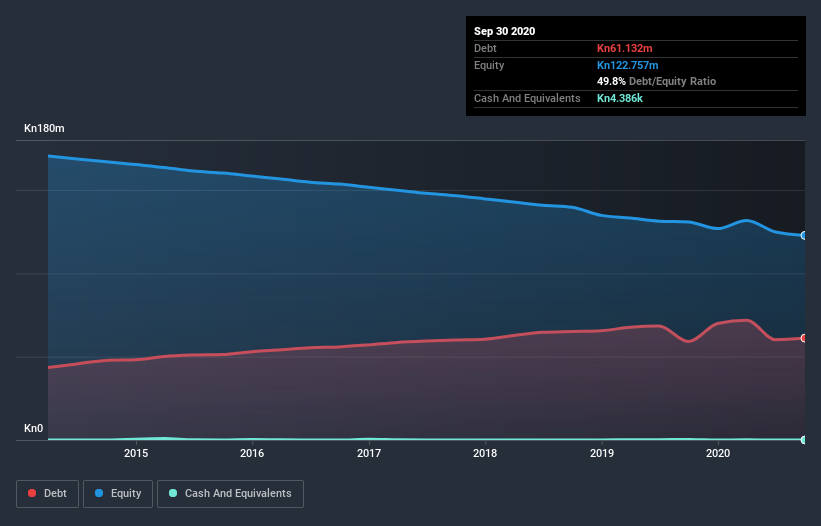Viewport: 821px width, 526px height.
Task: Click the teal Cash endpoint marker
Action: (x=804, y=440)
